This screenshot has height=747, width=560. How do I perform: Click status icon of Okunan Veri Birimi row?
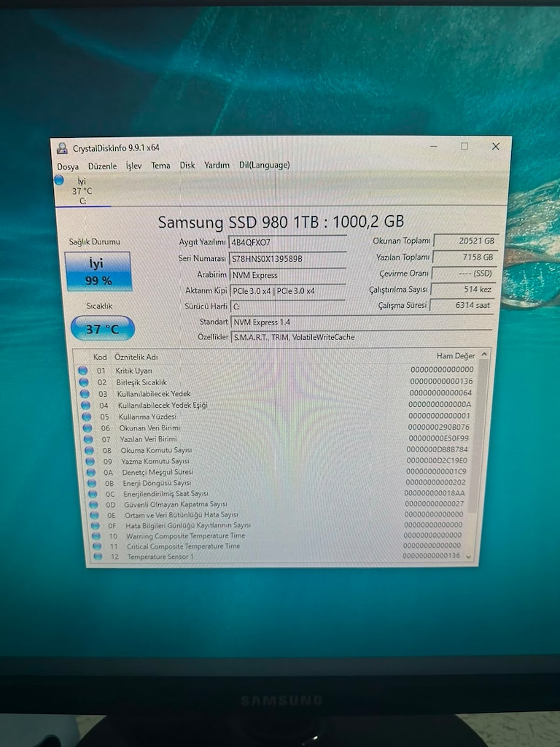pyautogui.click(x=87, y=427)
